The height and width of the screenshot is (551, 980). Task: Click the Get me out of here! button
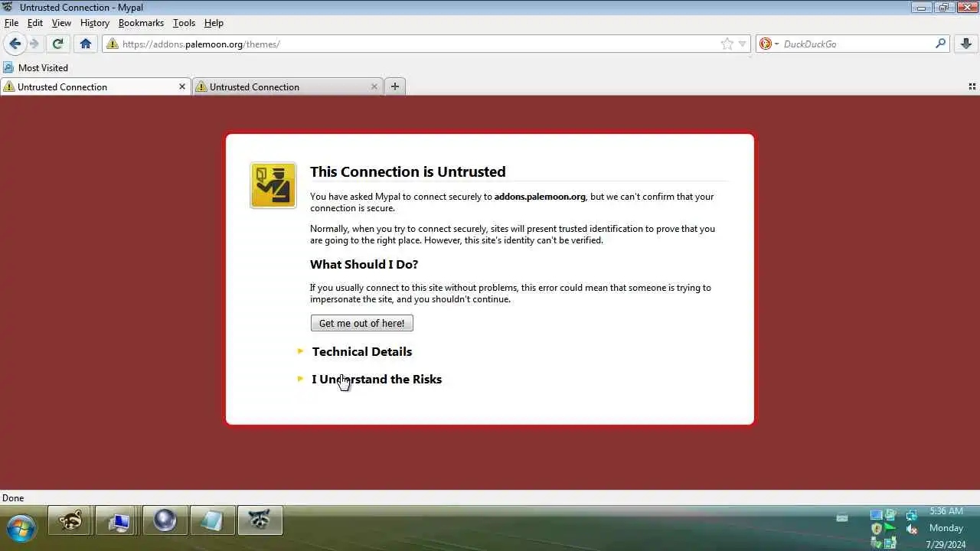coord(362,323)
